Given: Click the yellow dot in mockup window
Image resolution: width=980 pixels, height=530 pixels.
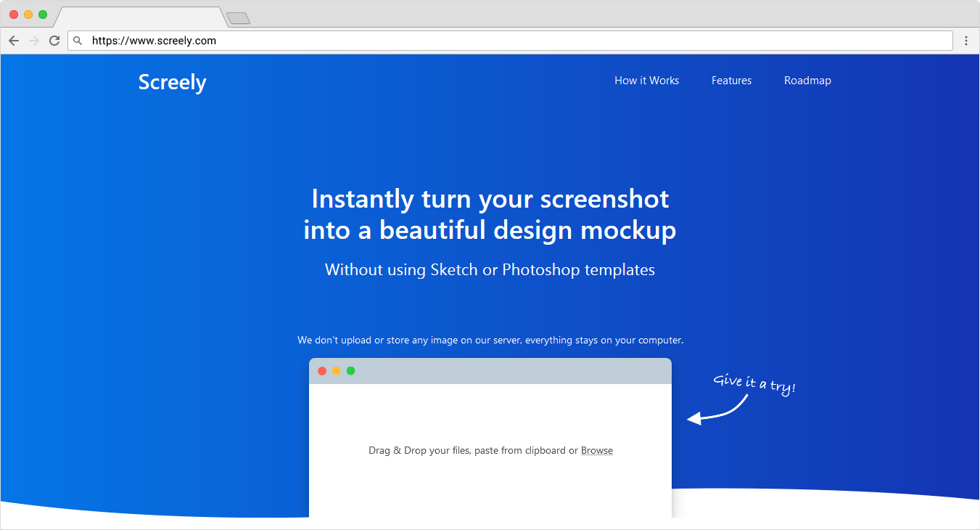Looking at the screenshot, I should (x=337, y=371).
